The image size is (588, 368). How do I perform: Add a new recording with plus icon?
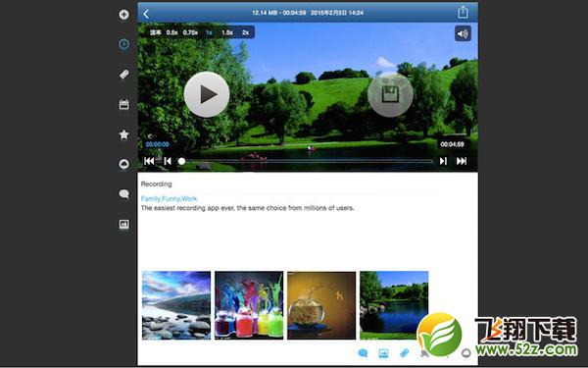[x=123, y=15]
